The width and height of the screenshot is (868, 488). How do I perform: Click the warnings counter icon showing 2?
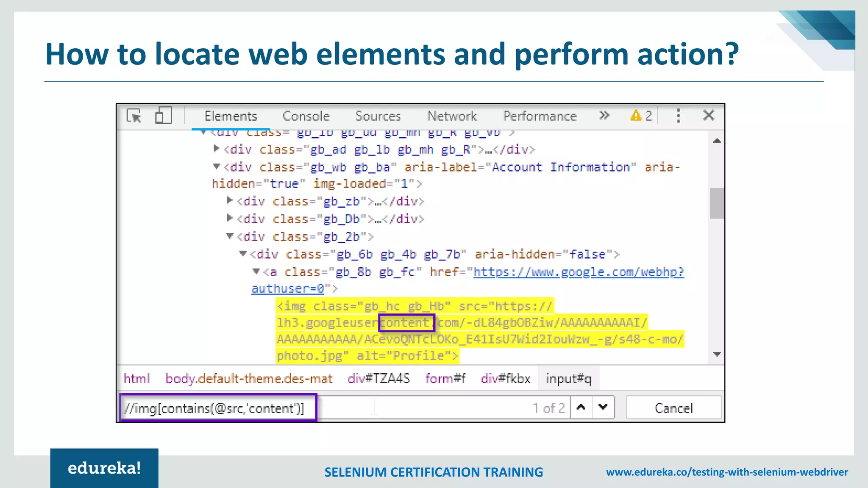[x=641, y=115]
